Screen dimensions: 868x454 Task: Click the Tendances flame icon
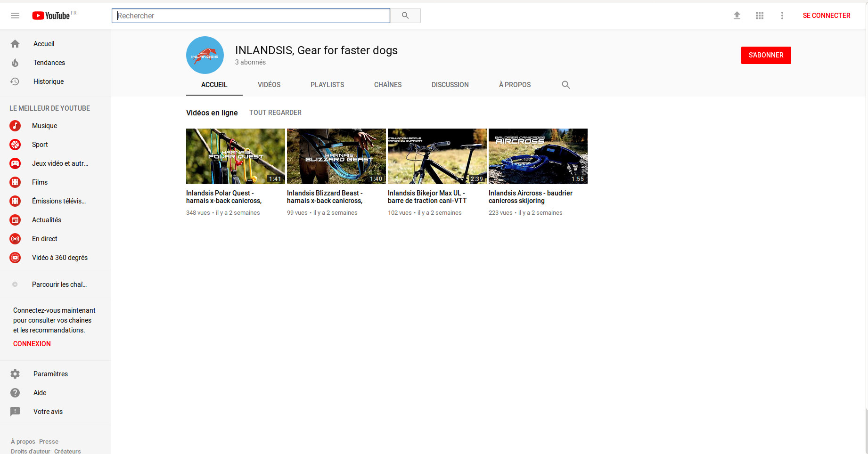pyautogui.click(x=15, y=63)
